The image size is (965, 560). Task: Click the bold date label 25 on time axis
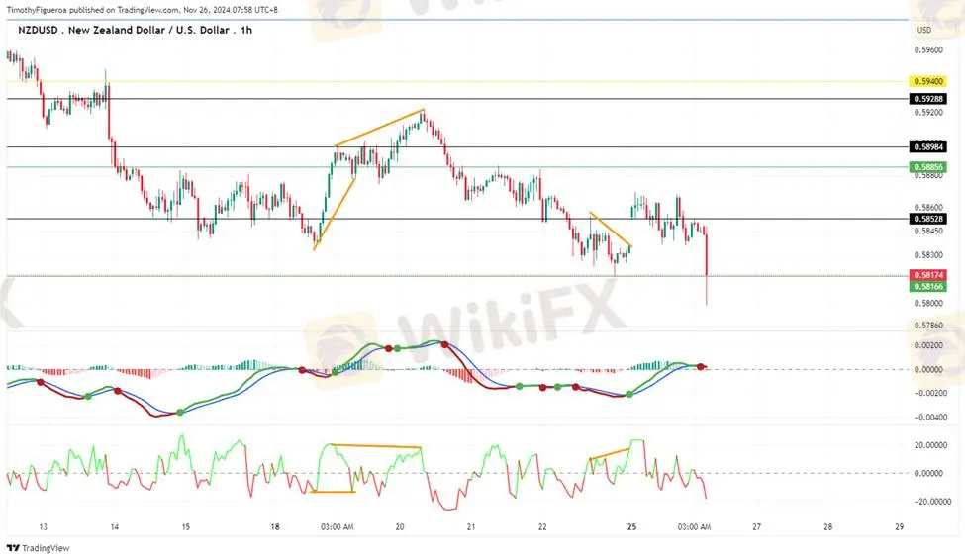(x=631, y=526)
